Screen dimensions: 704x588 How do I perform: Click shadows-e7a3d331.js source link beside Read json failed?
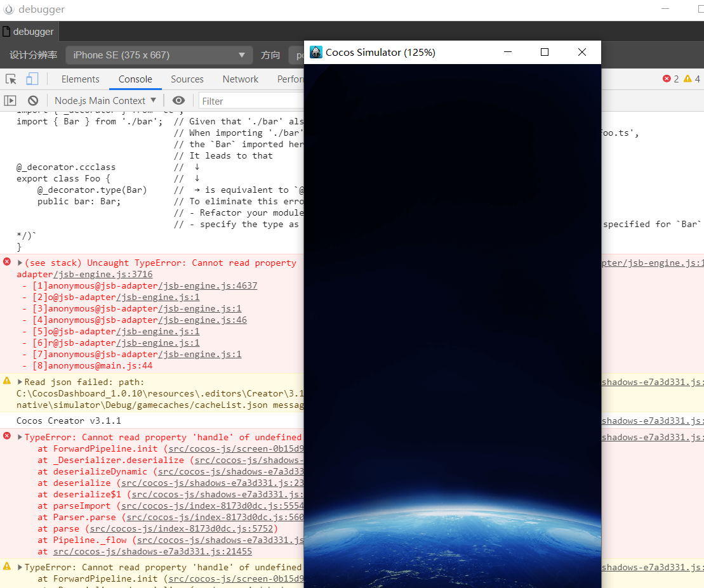(x=653, y=382)
